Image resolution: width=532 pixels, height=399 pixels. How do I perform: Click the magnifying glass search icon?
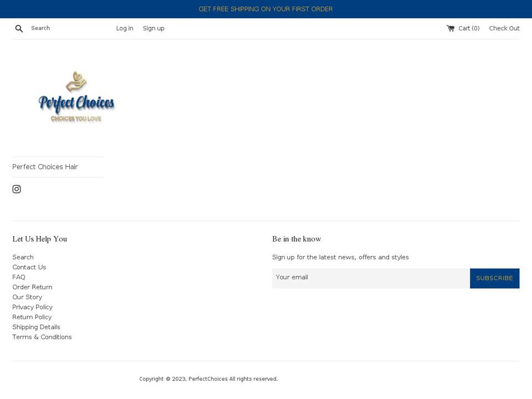(x=19, y=28)
